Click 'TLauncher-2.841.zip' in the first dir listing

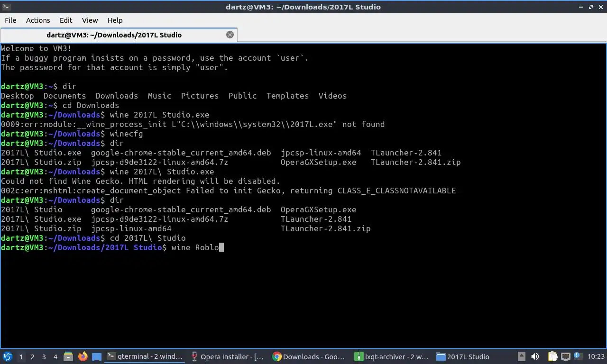(415, 162)
